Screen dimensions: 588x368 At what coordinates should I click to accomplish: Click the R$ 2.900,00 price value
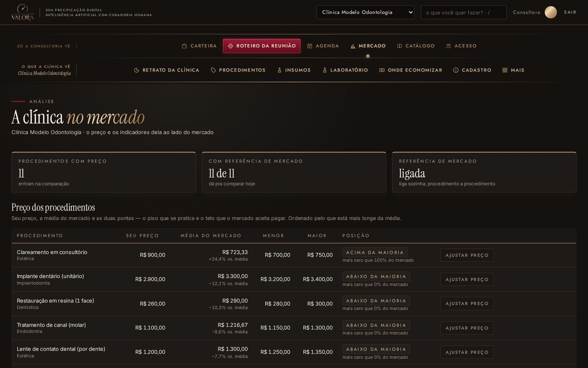[150, 279]
